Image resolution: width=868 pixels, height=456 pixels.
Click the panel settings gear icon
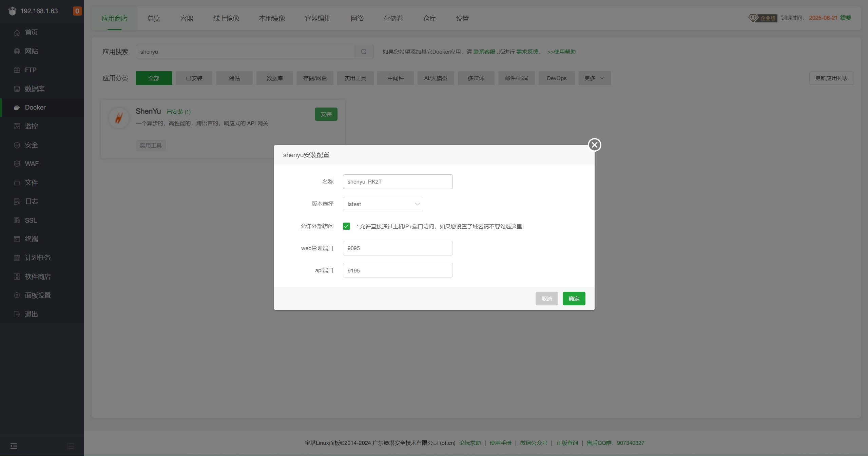point(17,295)
